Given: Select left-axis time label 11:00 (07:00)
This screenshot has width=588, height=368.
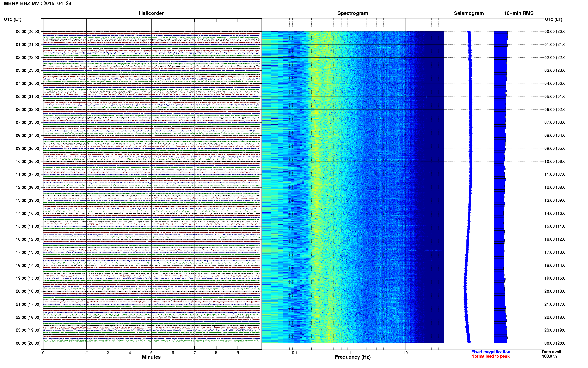Looking at the screenshot, I should point(28,174).
